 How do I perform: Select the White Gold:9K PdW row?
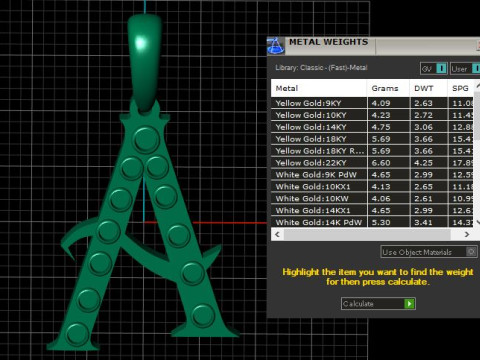tap(372, 175)
